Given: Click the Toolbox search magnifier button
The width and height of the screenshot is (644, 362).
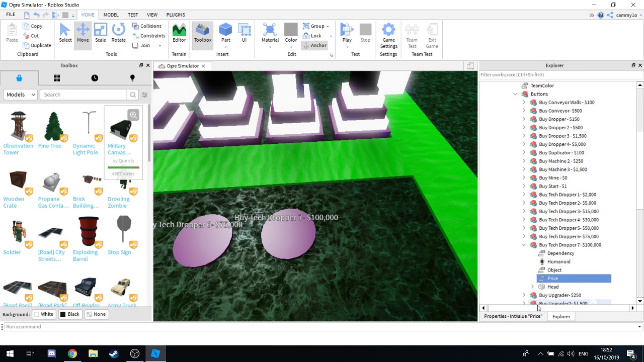Looking at the screenshot, I should (133, 95).
